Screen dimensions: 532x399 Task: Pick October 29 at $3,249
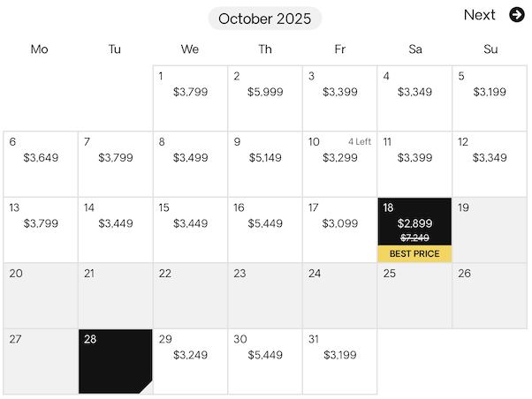[190, 361]
